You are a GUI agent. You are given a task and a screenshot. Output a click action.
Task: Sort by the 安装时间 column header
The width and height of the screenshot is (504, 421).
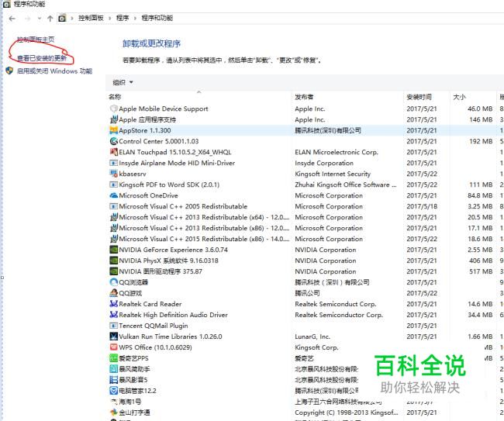[x=419, y=97]
